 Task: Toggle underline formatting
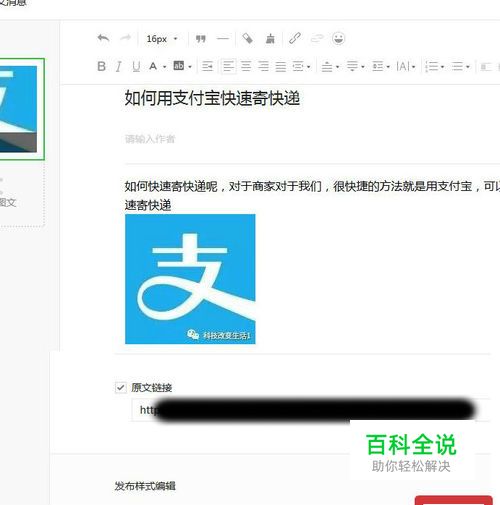(x=136, y=66)
